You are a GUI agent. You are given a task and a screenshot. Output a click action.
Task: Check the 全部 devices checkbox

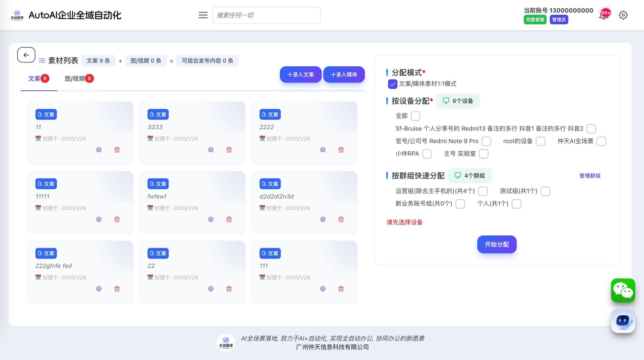415,116
